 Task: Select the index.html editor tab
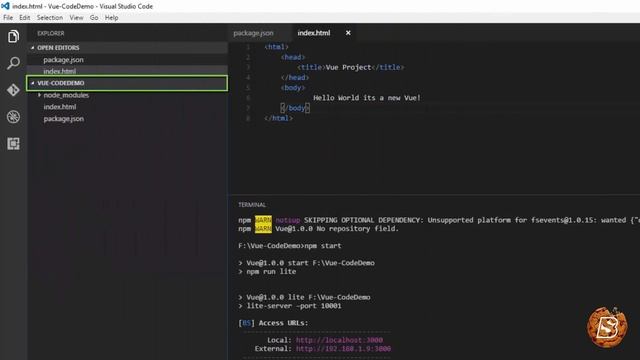314,33
